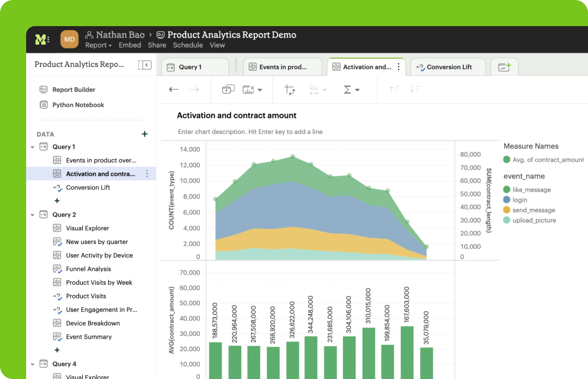This screenshot has height=379, width=588.
Task: Click the redo forward arrow
Action: 194,89
